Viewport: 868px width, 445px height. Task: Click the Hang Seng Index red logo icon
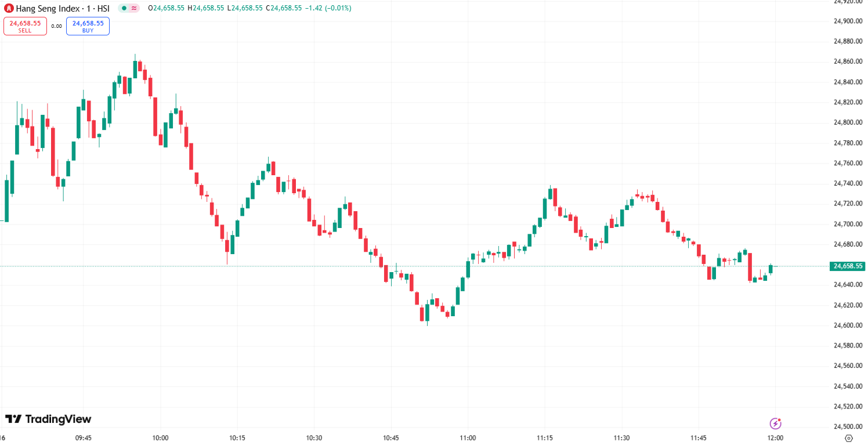click(x=9, y=8)
